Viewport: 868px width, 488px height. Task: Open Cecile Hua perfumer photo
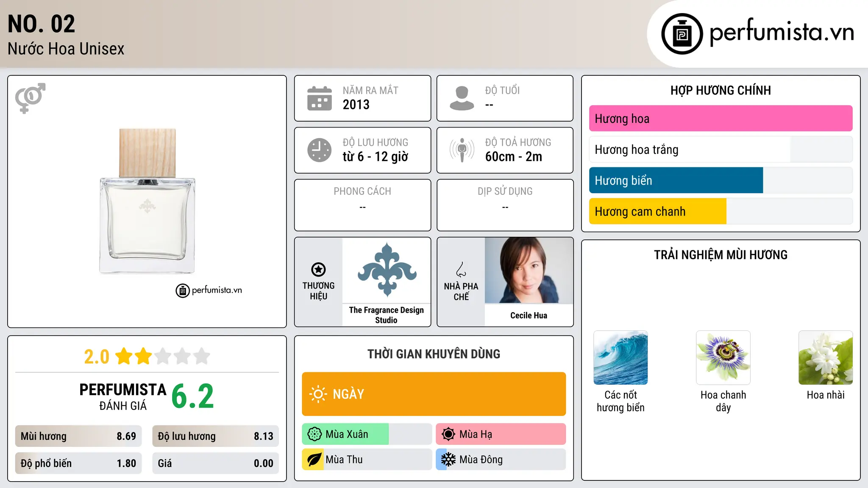coord(529,270)
